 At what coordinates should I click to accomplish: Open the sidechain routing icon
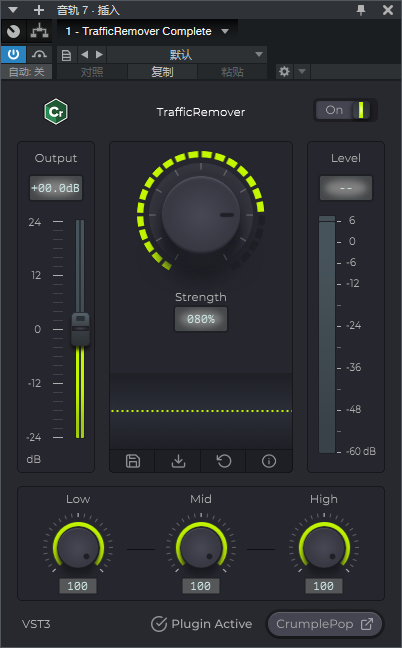[39, 31]
